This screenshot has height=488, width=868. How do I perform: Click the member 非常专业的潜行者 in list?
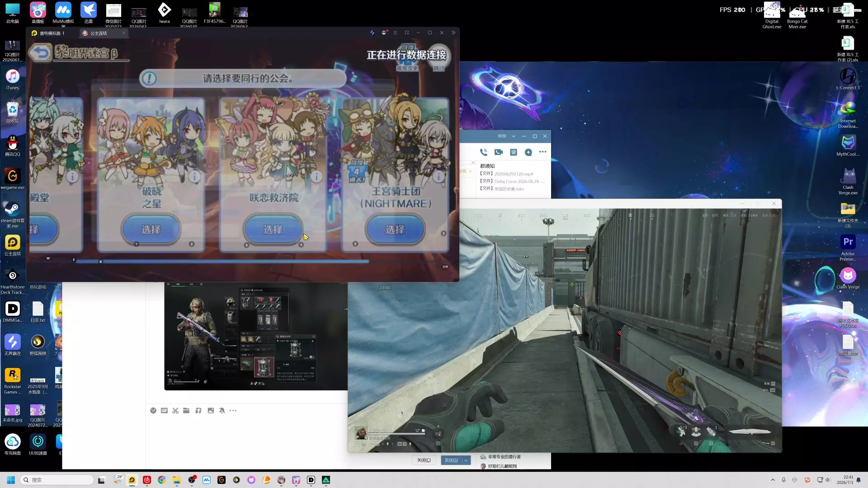[504, 457]
